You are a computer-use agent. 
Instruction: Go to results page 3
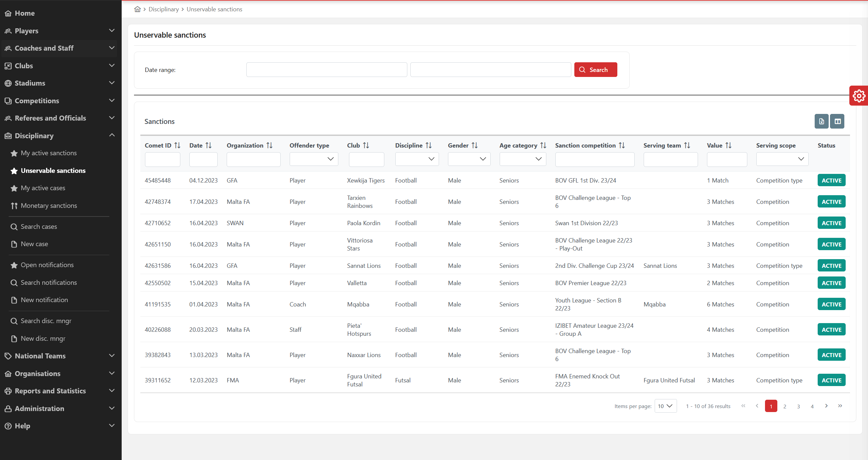(x=798, y=406)
